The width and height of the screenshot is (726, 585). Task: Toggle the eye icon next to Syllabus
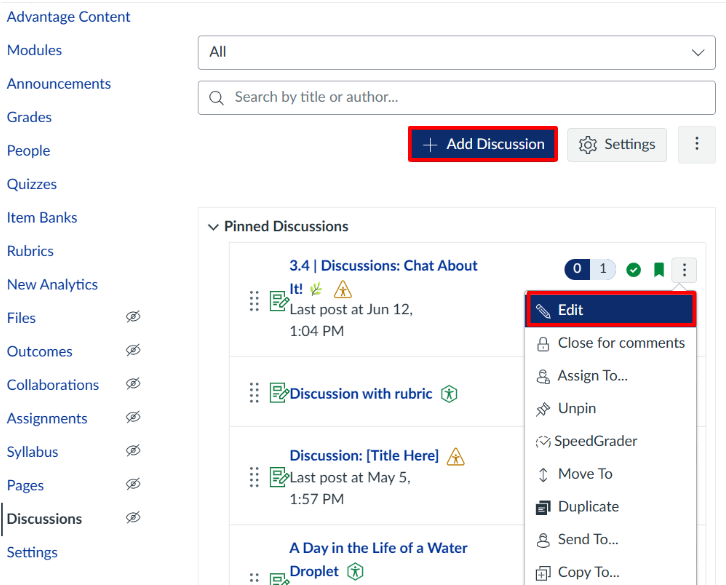133,452
